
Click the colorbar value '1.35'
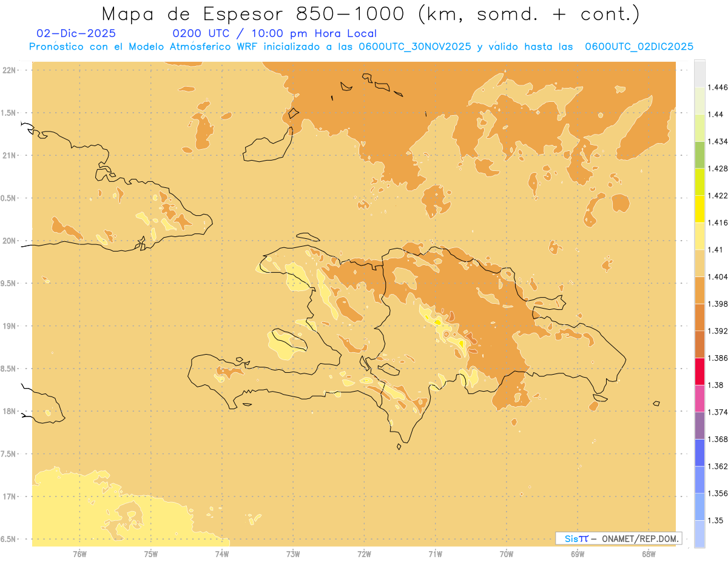pos(716,520)
